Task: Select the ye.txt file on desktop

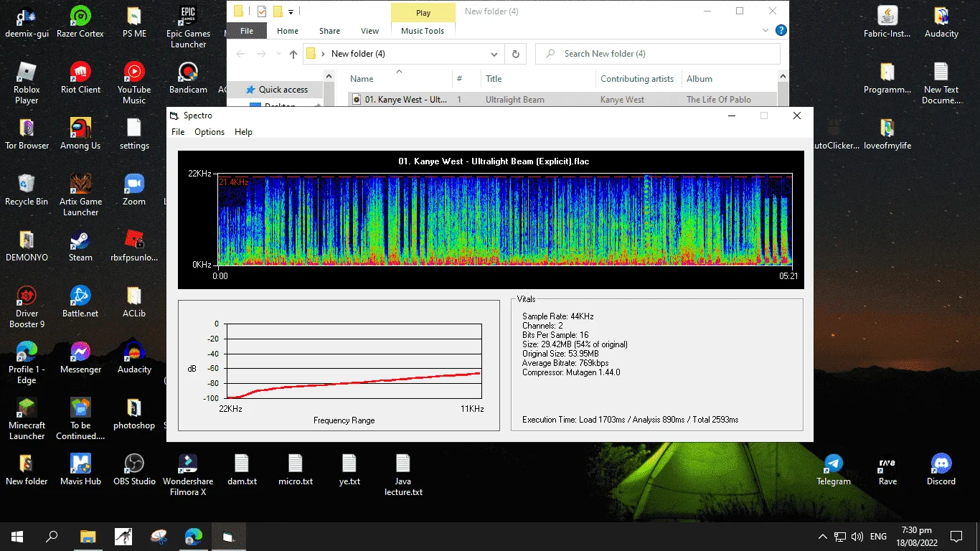Action: (x=349, y=469)
